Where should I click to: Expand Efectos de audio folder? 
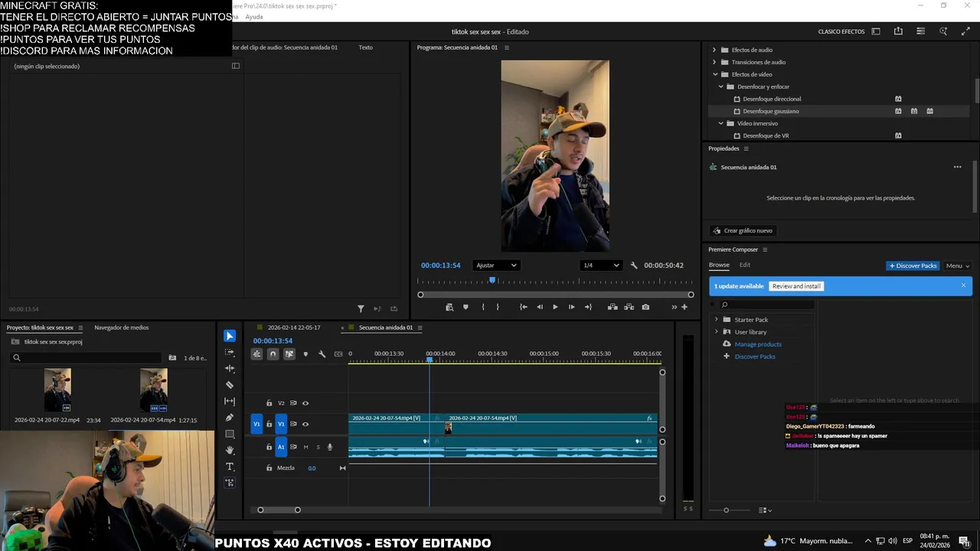pyautogui.click(x=714, y=50)
